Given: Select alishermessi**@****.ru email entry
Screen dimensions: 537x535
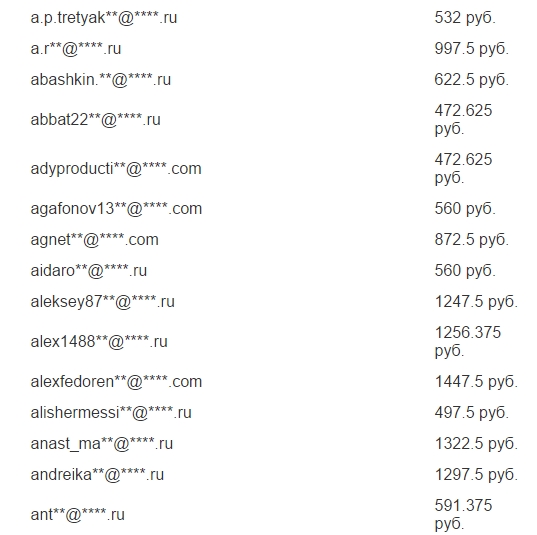Looking at the screenshot, I should click(x=111, y=413).
